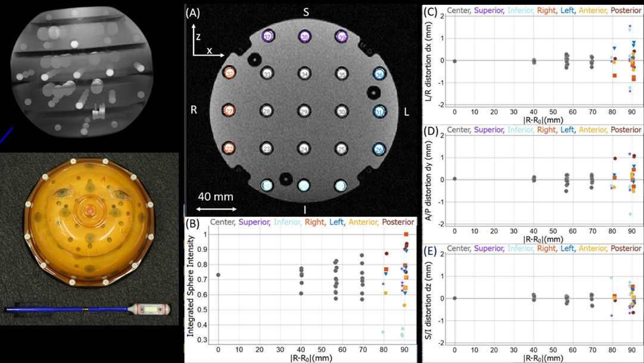Click the Center legend label in plot B
Viewport: 644px width, 363px height.
pyautogui.click(x=223, y=222)
